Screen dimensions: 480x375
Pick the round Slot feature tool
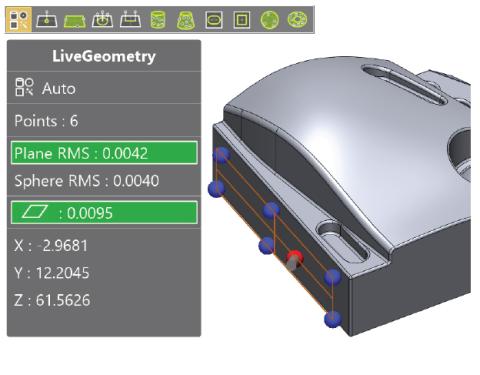[214, 20]
